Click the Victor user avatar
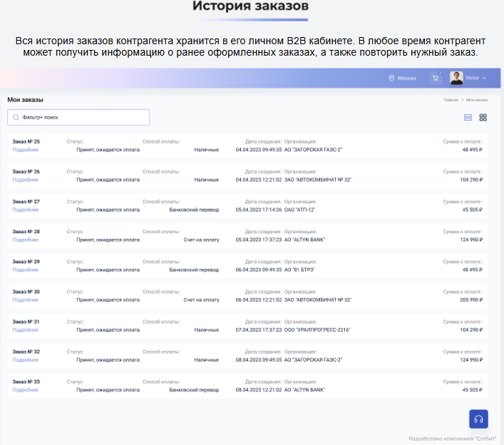 click(x=456, y=78)
